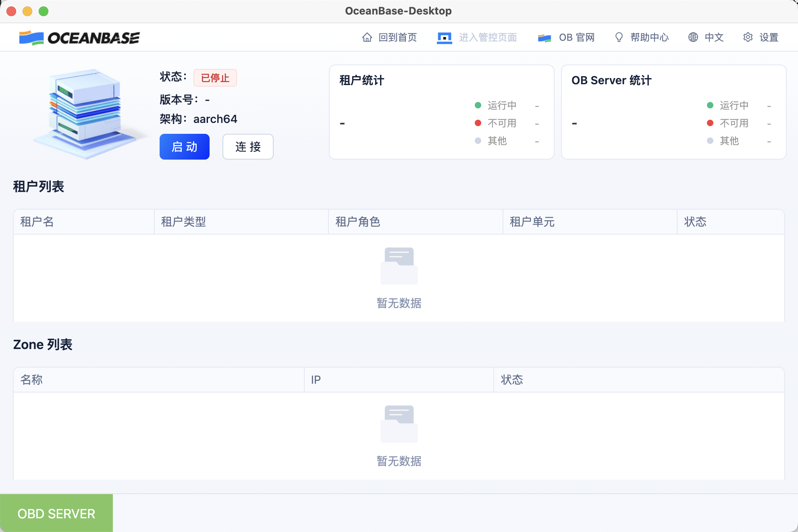Click the OBD SERVER green tab

click(56, 513)
